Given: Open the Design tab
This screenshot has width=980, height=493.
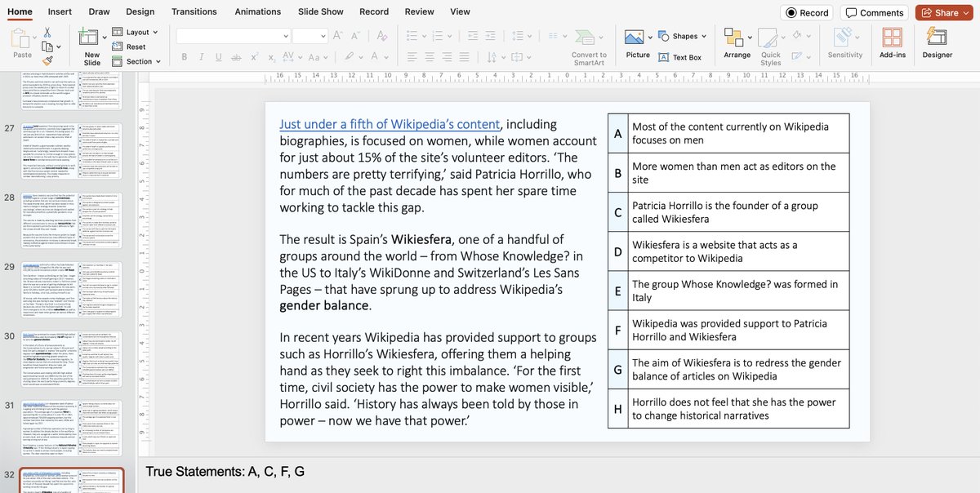Looking at the screenshot, I should 140,11.
